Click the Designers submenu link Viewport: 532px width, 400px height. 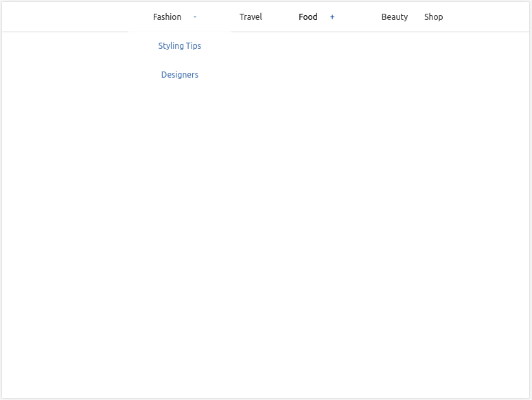(179, 75)
